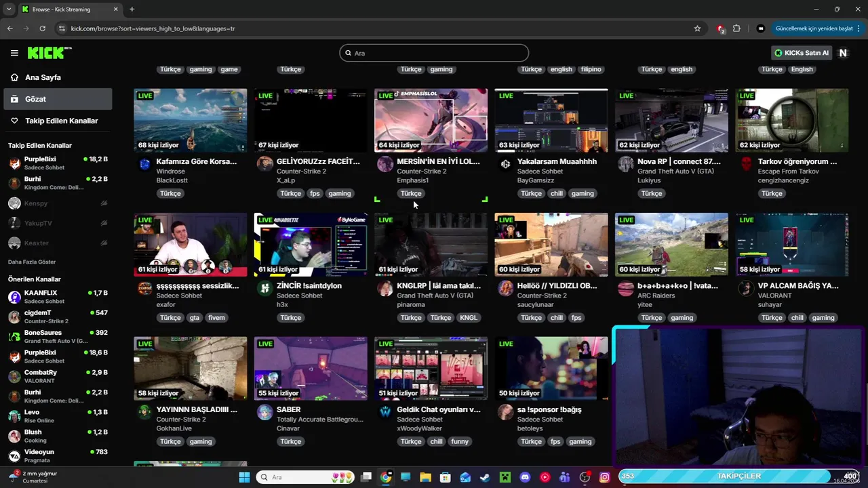The image size is (868, 488).
Task: Click h3x channel avatar
Action: coord(264,288)
